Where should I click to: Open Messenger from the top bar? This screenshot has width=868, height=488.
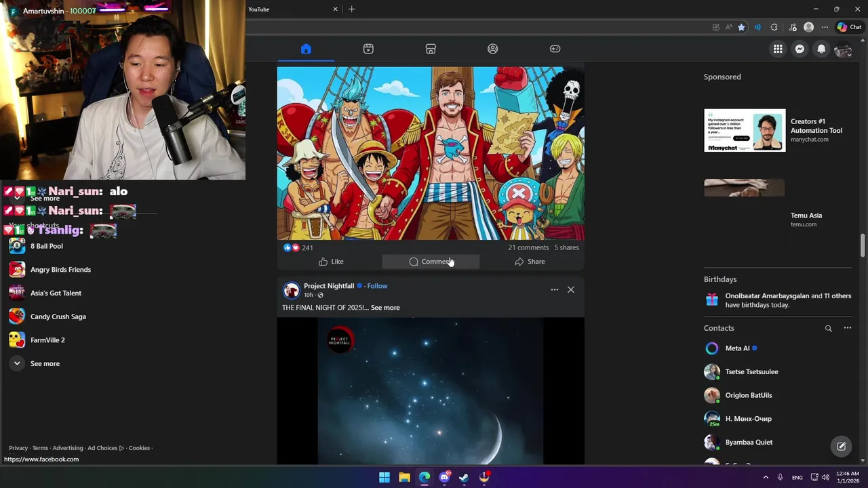coord(800,49)
